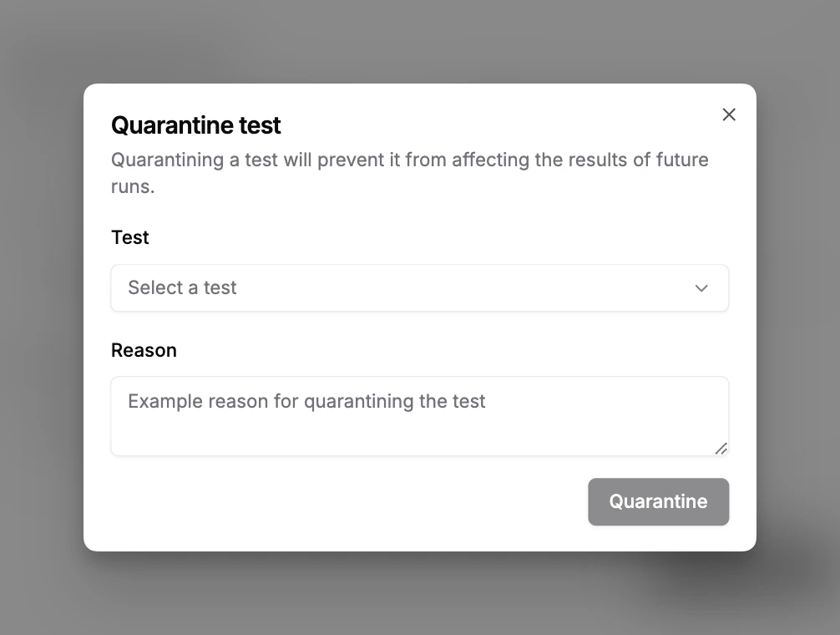840x635 pixels.
Task: Click the Select a test input field
Action: (334, 287)
